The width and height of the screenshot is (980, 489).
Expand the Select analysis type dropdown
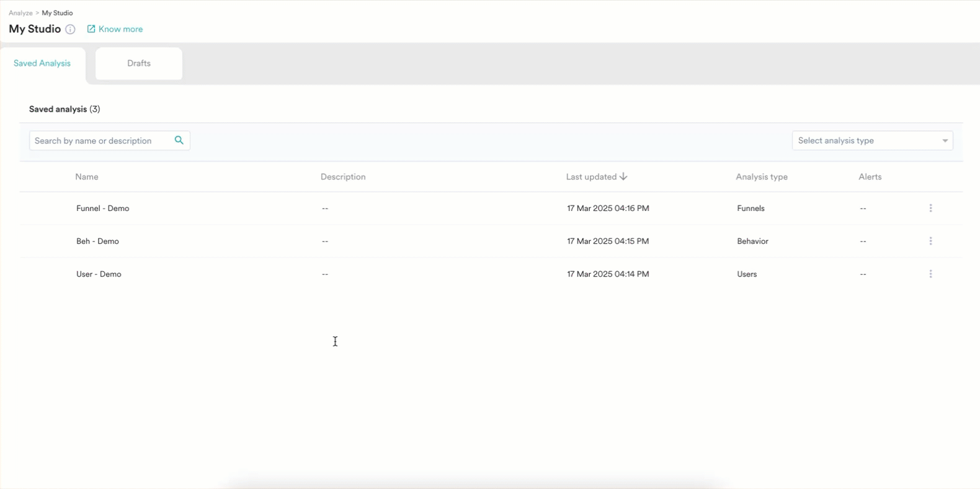865,141
